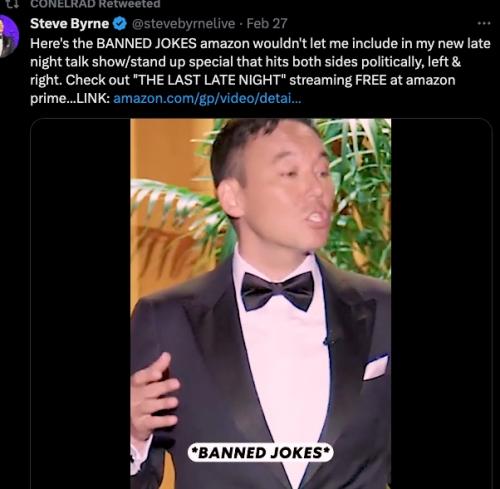Screen dimensions: 500x489
Task: Open the @stevebyrnelive handle
Action: pyautogui.click(x=184, y=24)
